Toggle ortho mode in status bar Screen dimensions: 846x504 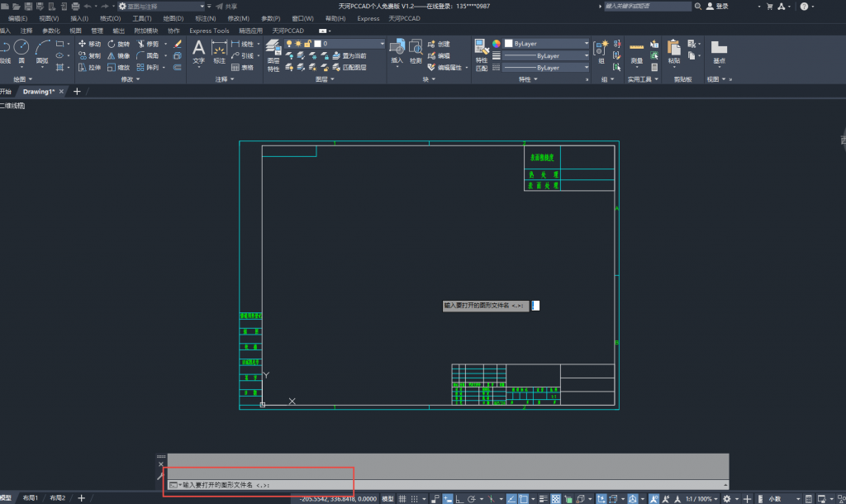point(459,499)
